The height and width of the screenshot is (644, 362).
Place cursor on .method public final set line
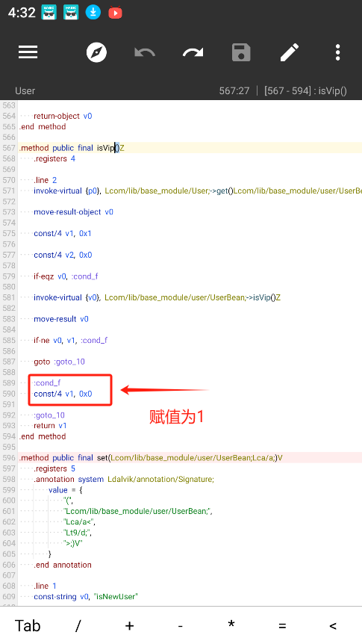point(151,457)
